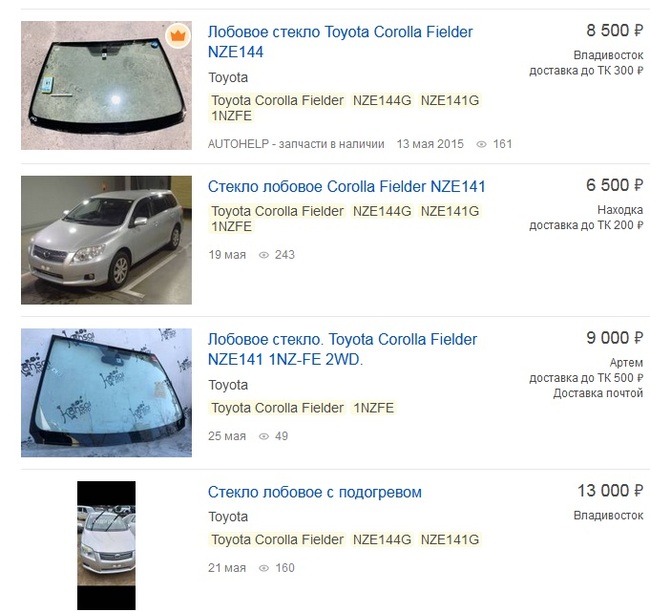Click the eye icon beside 160 views

(264, 569)
